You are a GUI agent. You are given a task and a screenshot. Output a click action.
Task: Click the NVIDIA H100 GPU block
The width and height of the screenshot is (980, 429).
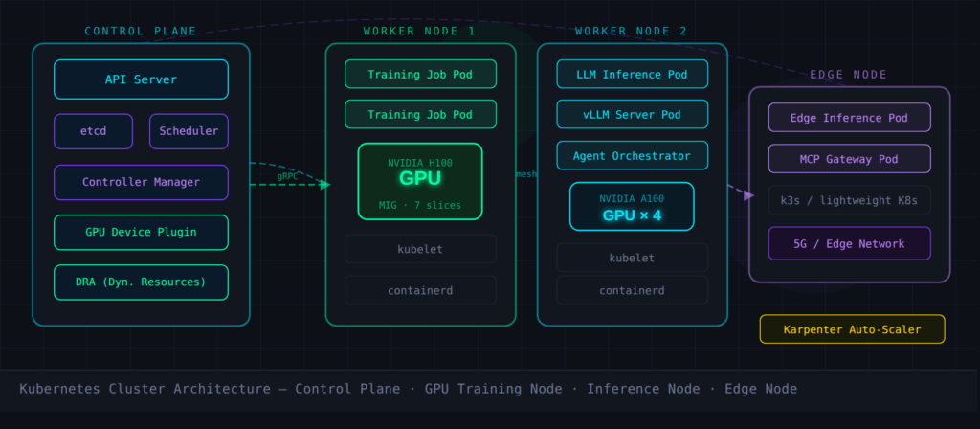[420, 181]
